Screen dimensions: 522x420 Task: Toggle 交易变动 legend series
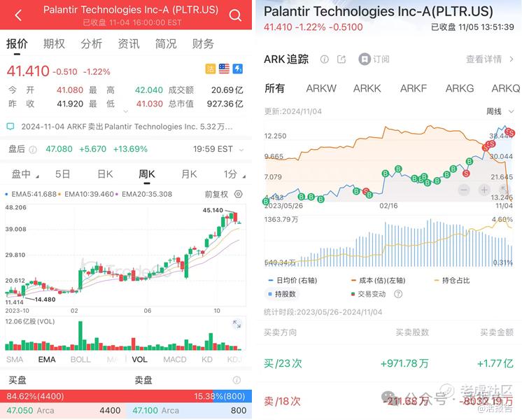pos(369,294)
